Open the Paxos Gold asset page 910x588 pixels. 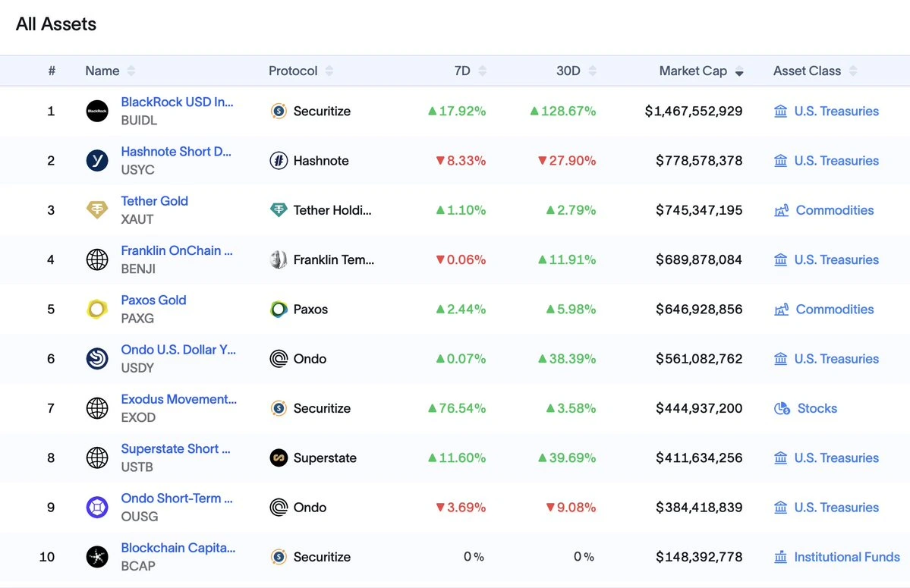153,300
